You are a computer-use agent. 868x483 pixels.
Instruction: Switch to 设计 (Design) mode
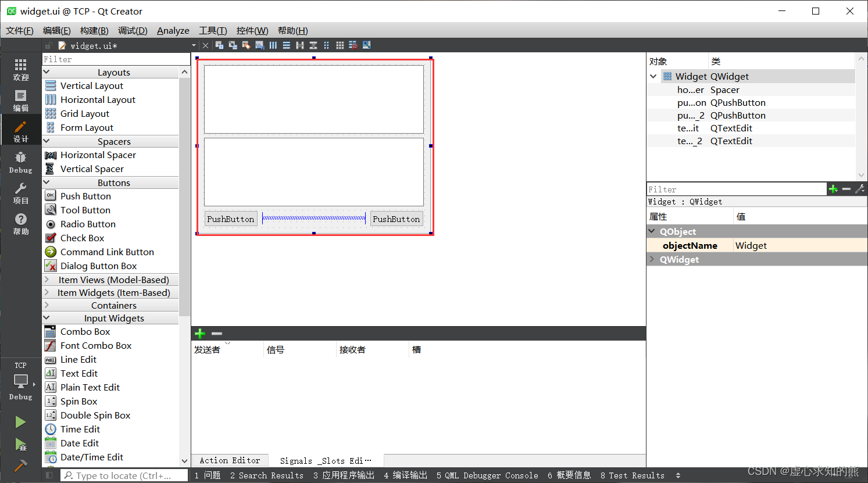click(20, 131)
